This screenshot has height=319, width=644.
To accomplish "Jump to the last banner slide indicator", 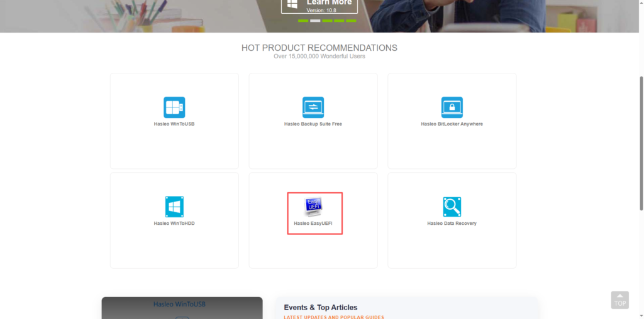I will (351, 21).
